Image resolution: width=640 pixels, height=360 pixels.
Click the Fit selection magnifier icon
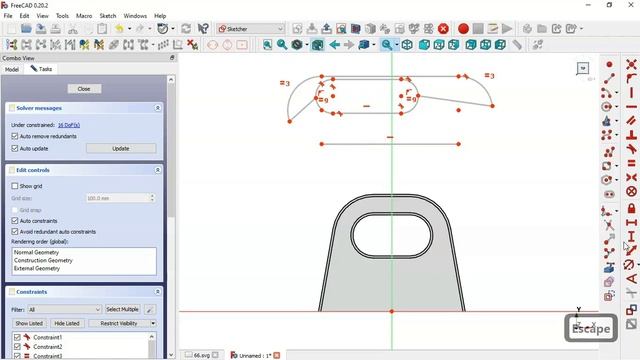coord(282,45)
